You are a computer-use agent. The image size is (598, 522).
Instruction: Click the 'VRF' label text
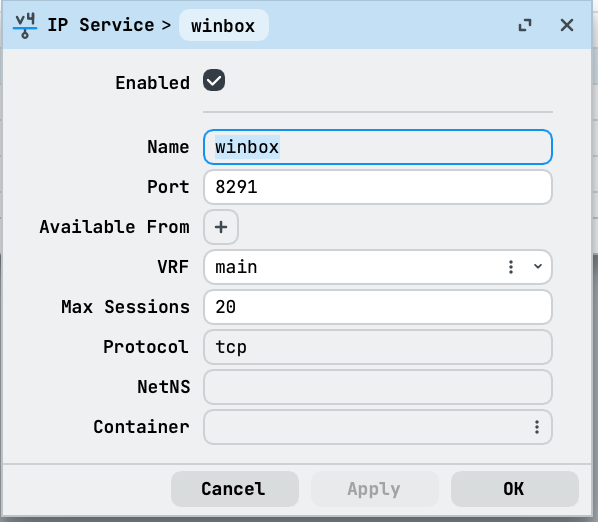coord(173,267)
